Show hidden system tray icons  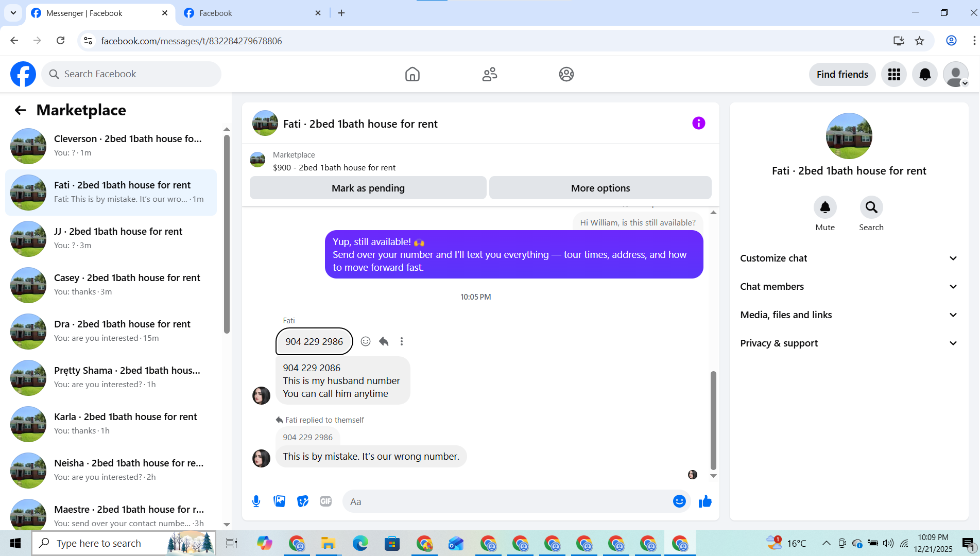point(826,543)
